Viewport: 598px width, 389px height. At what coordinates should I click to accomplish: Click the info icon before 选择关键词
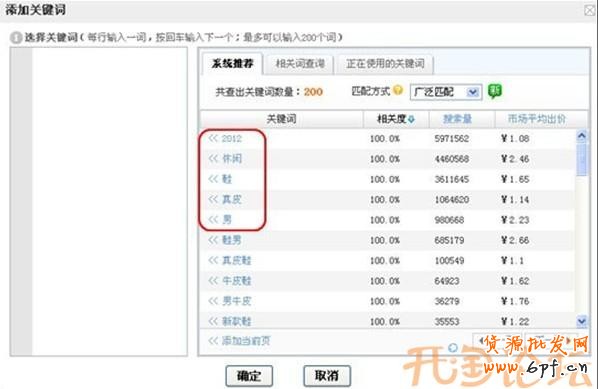[x=16, y=38]
